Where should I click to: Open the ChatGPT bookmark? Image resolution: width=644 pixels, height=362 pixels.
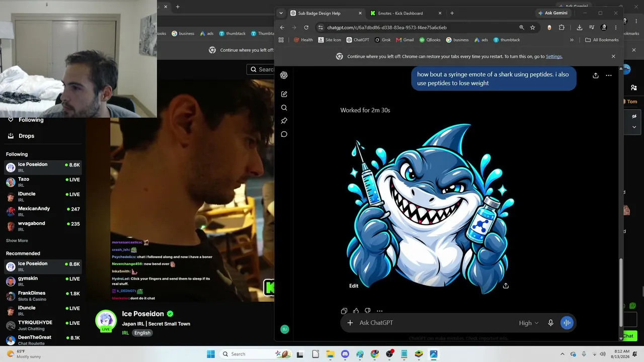pyautogui.click(x=358, y=40)
